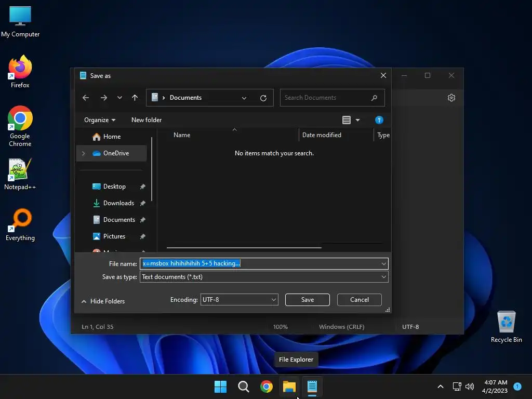
Task: Open taskbar Search
Action: [x=243, y=387]
